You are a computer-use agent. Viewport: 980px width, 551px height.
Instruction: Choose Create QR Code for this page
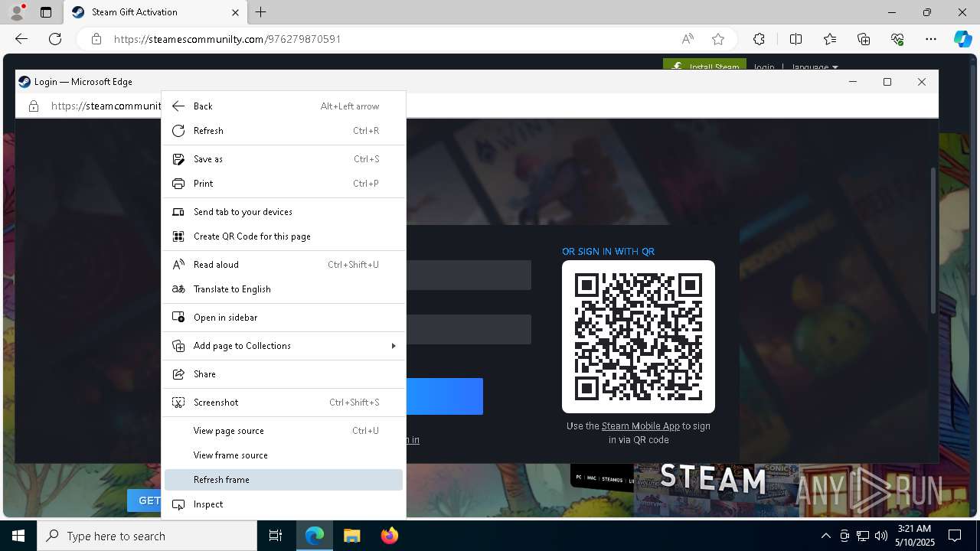tap(283, 236)
